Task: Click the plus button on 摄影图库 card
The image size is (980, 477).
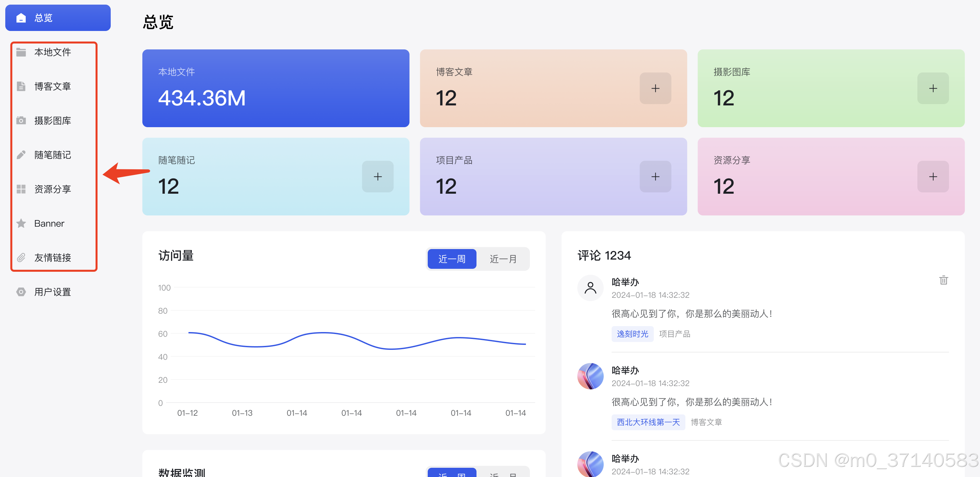Action: tap(933, 88)
